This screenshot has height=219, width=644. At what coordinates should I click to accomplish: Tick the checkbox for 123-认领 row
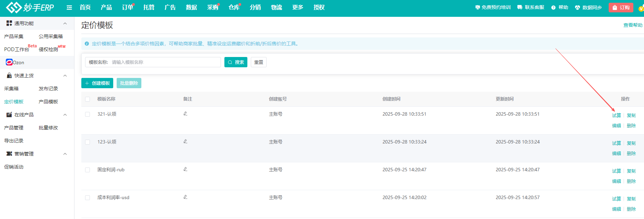(x=87, y=142)
